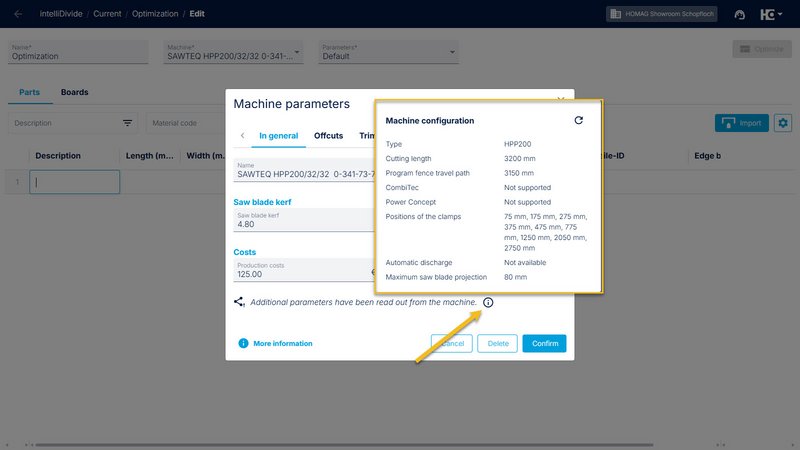Click the info icon beside additional parameters note
The image size is (800, 450).
[488, 302]
